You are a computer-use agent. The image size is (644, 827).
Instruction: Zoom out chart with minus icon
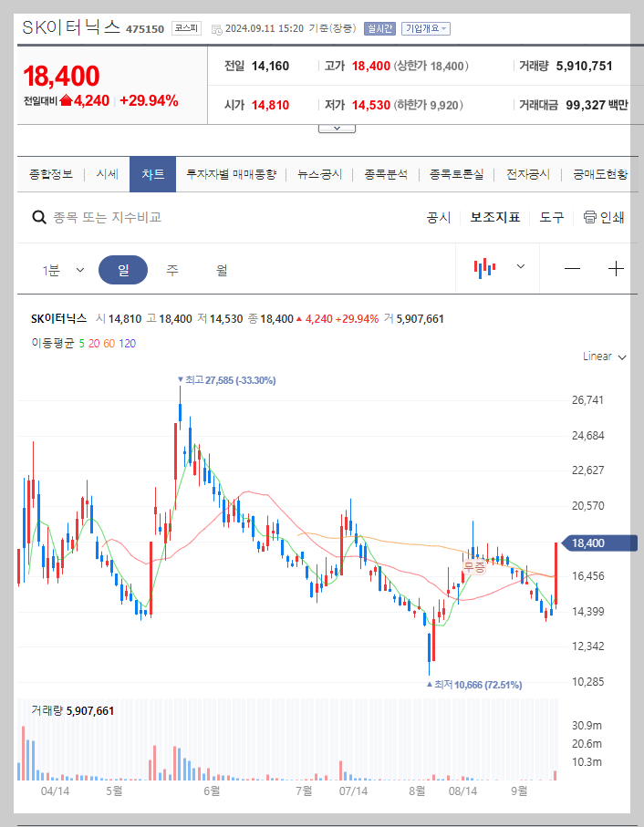coord(572,269)
